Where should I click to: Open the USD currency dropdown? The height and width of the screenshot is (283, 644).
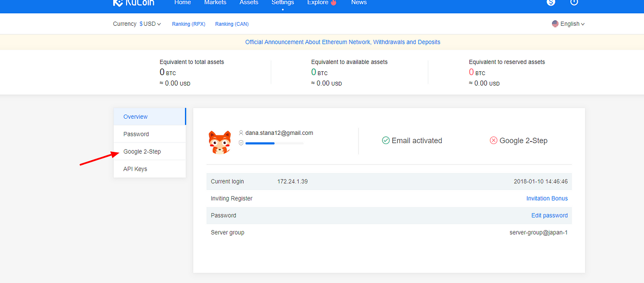click(x=150, y=24)
